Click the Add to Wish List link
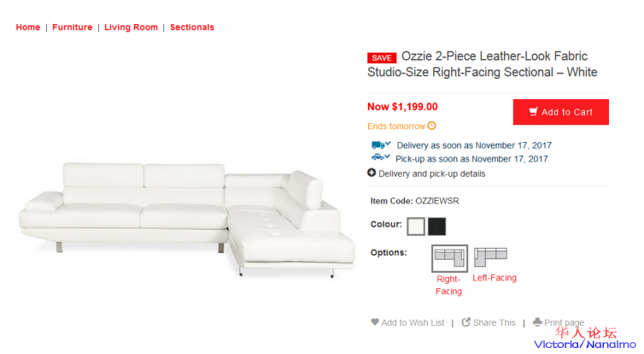This screenshot has height=354, width=644. pyautogui.click(x=413, y=323)
